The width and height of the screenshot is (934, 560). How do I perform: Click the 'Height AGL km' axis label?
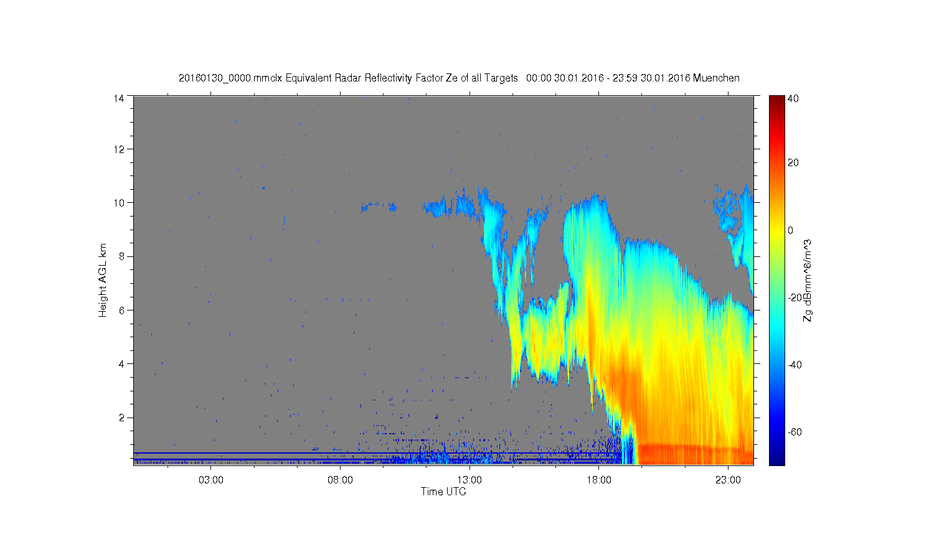coord(103,280)
